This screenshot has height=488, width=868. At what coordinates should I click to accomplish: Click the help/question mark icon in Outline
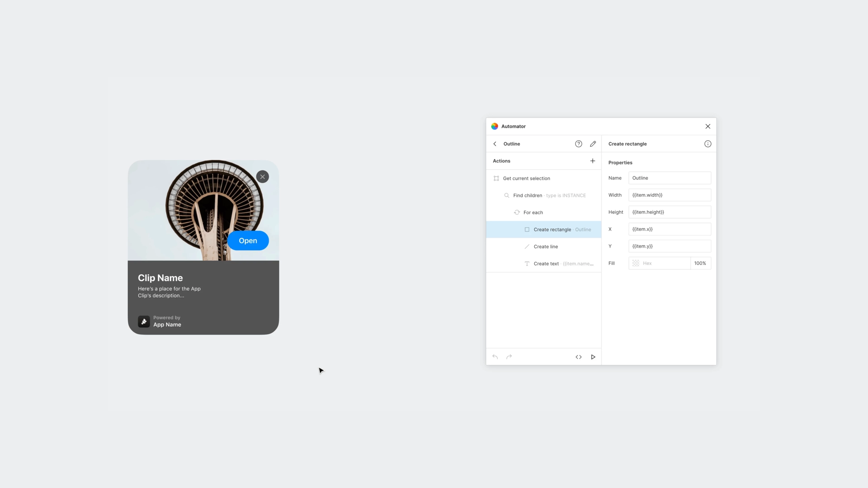578,144
